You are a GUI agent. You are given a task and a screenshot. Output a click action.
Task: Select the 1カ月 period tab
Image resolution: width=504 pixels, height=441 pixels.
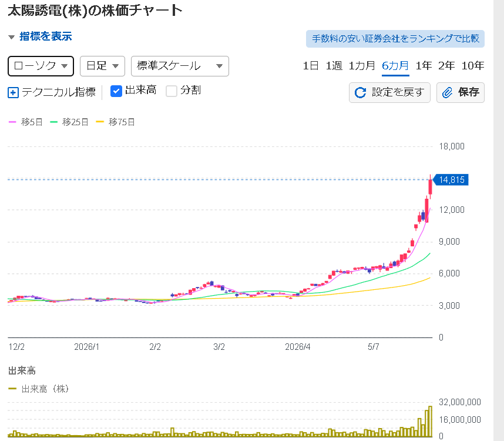(362, 66)
